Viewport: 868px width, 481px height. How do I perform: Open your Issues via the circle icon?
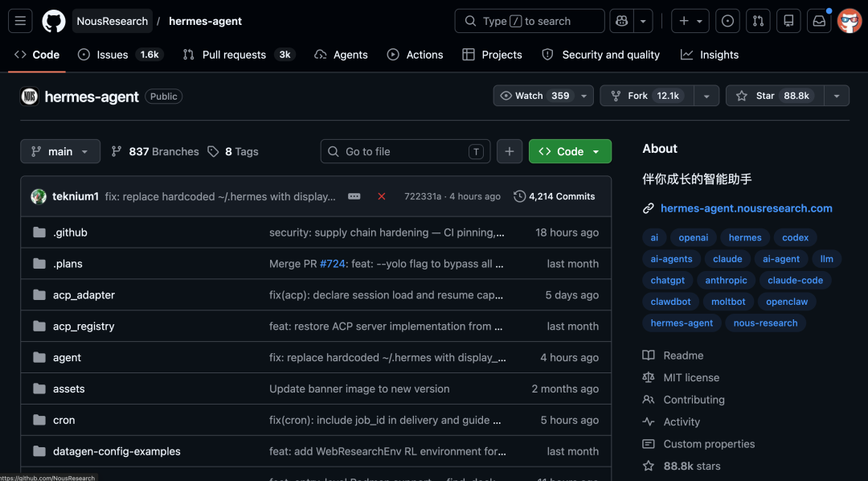(x=727, y=21)
